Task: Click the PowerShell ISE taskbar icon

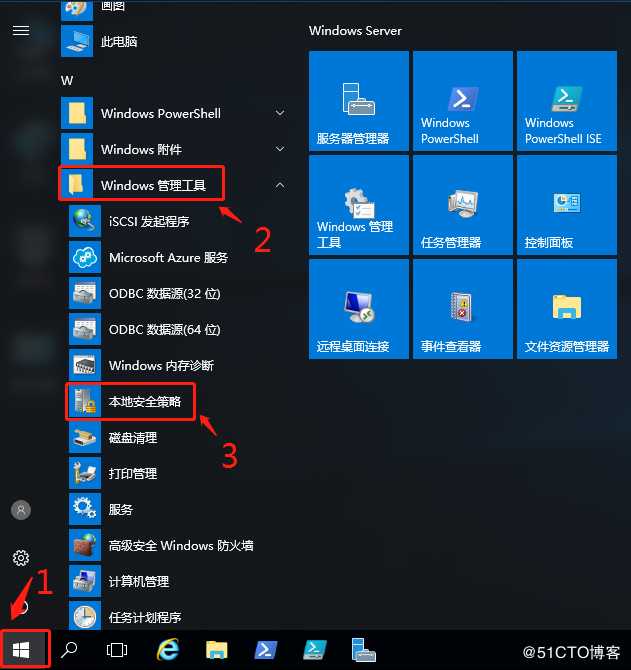Action: 314,650
